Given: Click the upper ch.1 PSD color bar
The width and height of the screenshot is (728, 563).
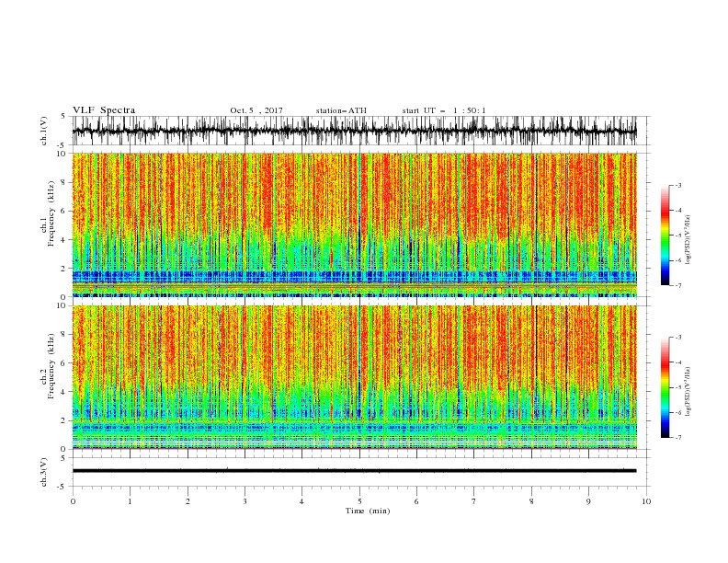Looking at the screenshot, I should pyautogui.click(x=665, y=236).
